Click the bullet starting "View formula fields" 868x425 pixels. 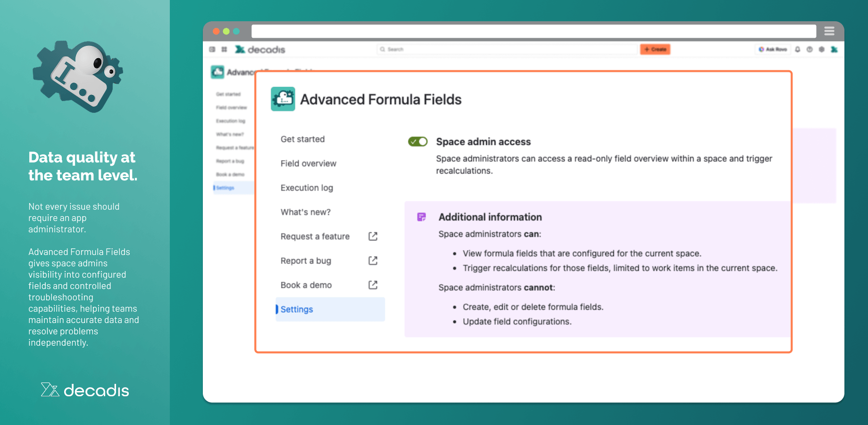click(582, 254)
